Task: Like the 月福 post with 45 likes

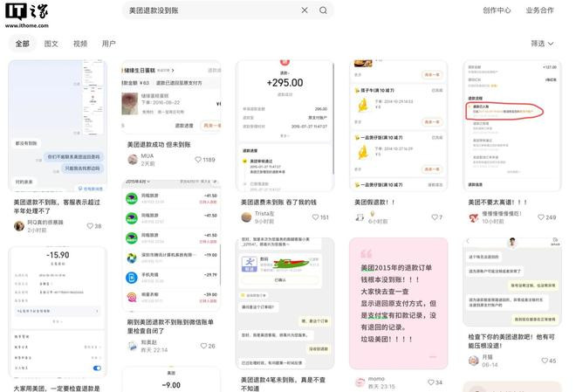Action: point(545,361)
